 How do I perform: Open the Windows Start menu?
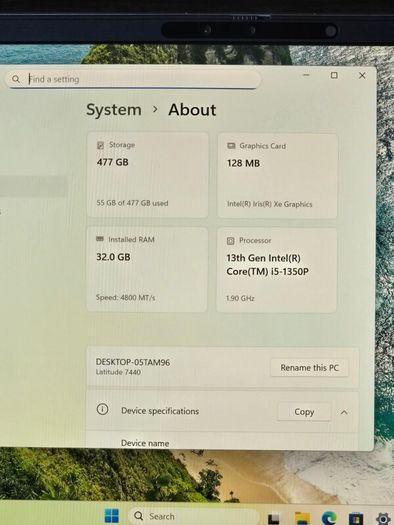click(112, 516)
